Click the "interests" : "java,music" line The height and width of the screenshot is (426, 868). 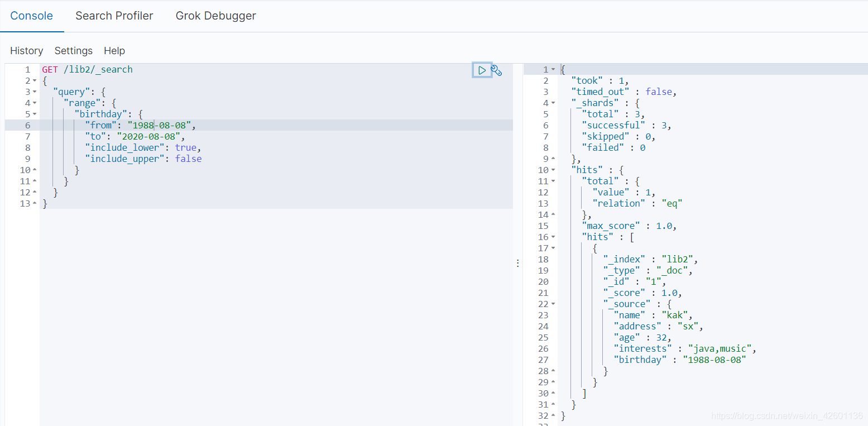tap(685, 348)
